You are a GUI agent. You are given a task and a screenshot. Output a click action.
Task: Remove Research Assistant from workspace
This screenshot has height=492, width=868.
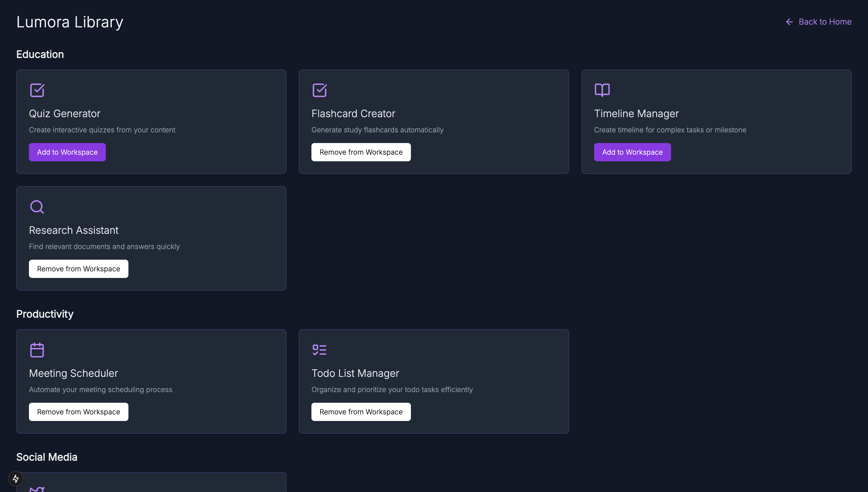[x=78, y=269]
